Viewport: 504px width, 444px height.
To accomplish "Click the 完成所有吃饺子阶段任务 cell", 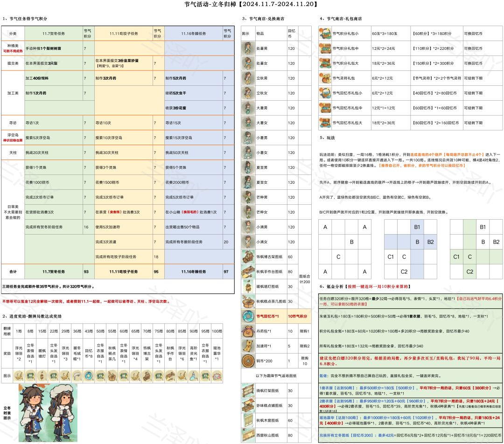I will 124,257.
